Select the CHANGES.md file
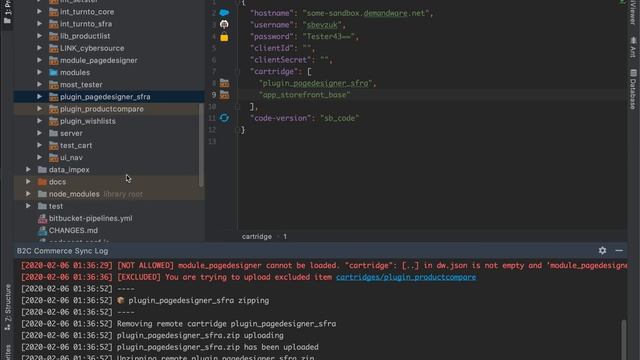The height and width of the screenshot is (360, 640). click(x=73, y=231)
